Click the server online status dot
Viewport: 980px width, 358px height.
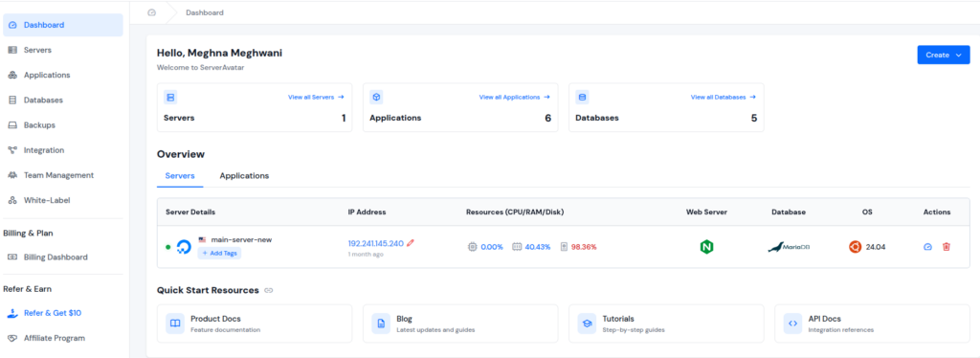(168, 247)
